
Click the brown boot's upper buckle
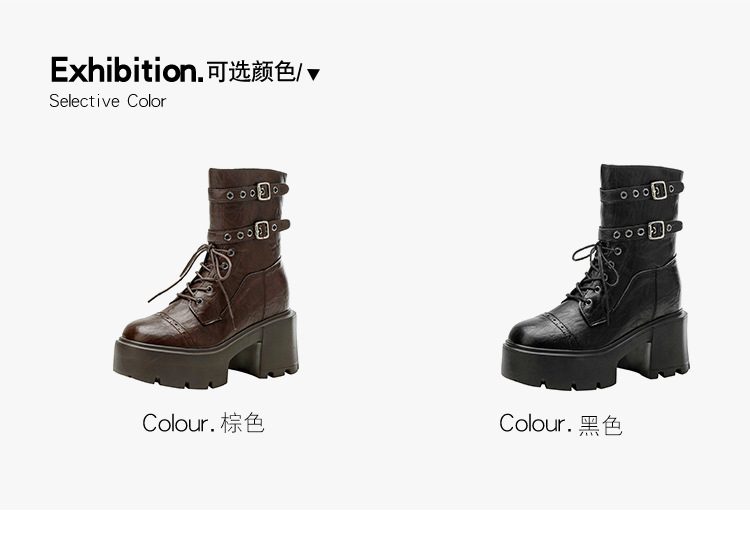(264, 191)
